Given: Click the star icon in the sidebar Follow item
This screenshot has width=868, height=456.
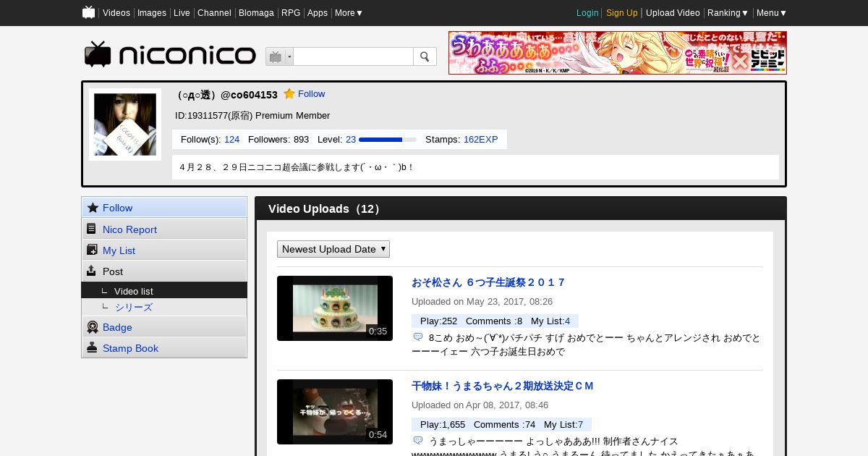Looking at the screenshot, I should (93, 208).
